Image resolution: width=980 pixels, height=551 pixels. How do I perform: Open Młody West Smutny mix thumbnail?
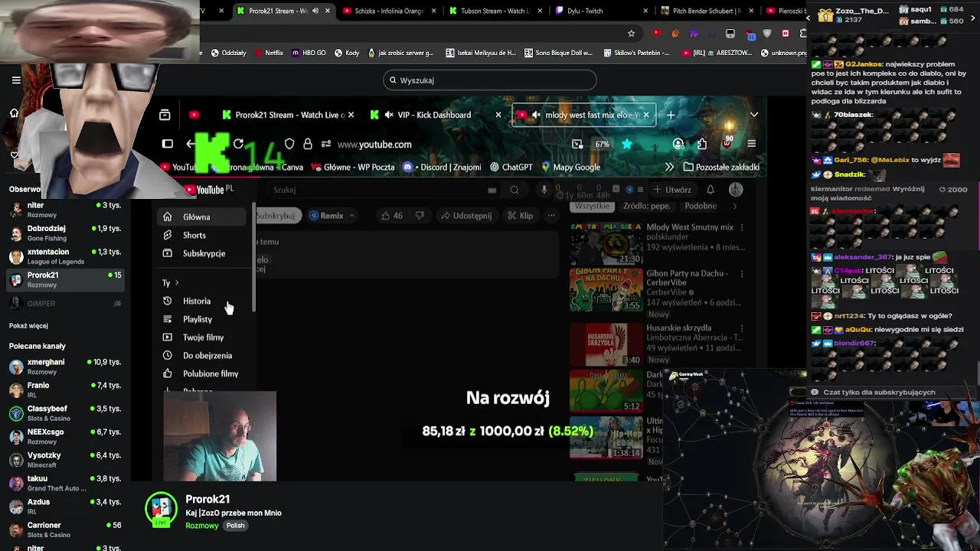coord(606,243)
